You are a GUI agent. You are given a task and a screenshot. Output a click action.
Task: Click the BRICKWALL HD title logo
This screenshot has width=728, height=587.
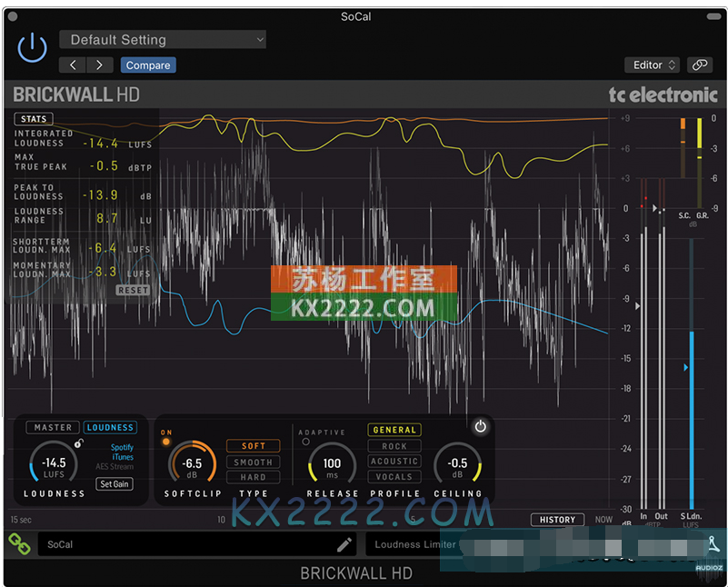click(x=76, y=95)
